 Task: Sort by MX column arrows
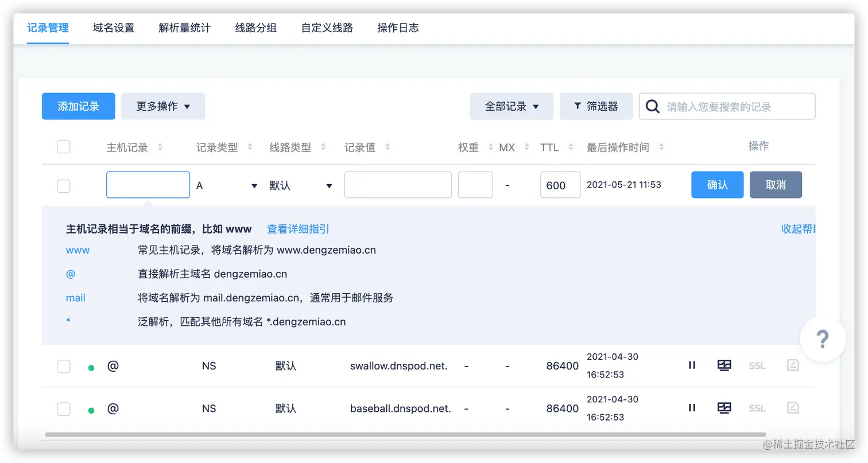coord(527,147)
